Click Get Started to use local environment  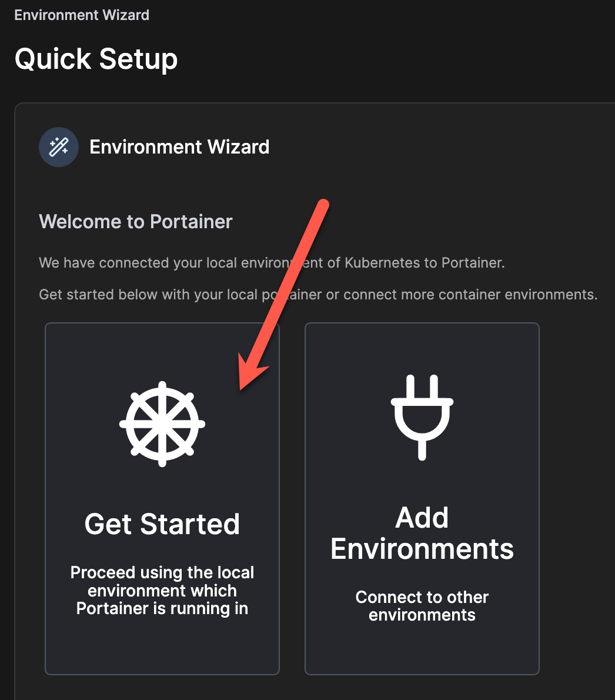pyautogui.click(x=162, y=524)
